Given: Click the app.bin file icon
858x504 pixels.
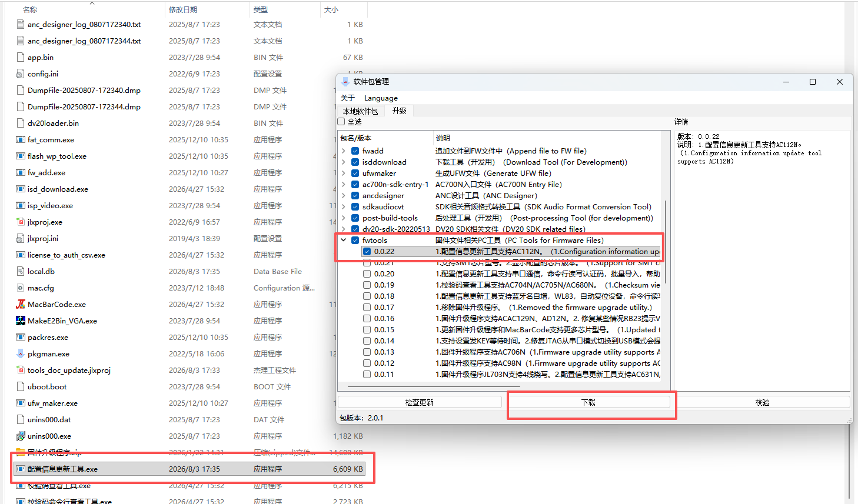Looking at the screenshot, I should point(21,57).
